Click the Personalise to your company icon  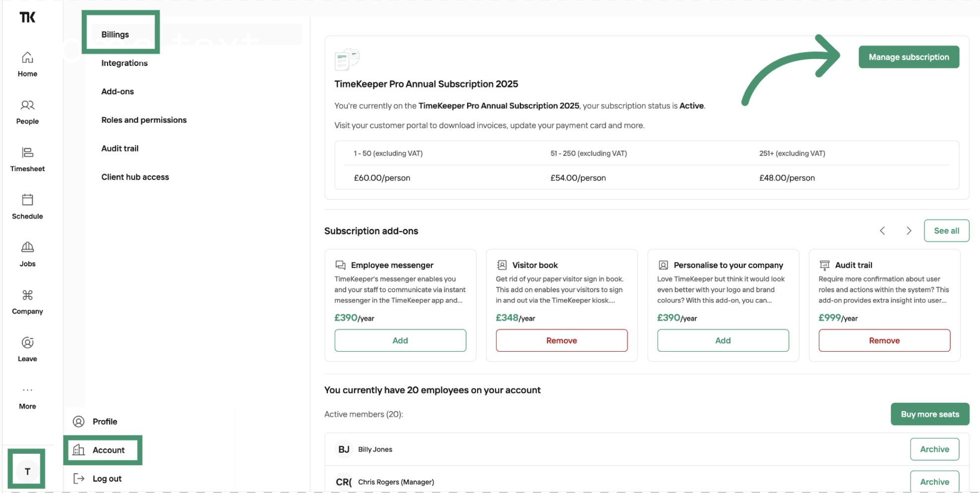(663, 265)
